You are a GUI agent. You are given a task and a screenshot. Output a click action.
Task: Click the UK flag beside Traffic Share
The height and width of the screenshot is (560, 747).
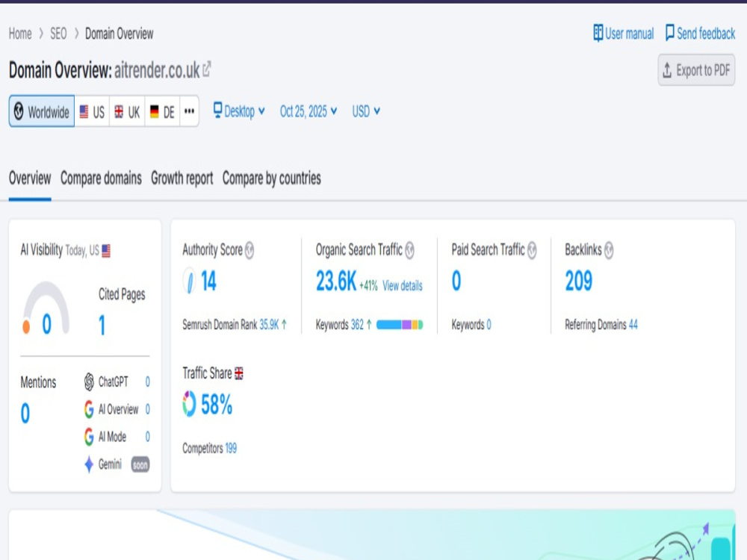(239, 373)
